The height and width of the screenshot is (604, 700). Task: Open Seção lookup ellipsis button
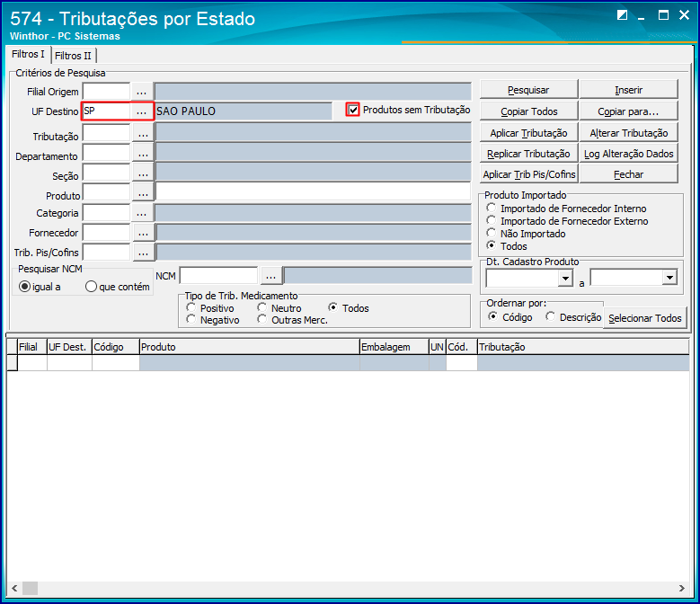[x=143, y=173]
